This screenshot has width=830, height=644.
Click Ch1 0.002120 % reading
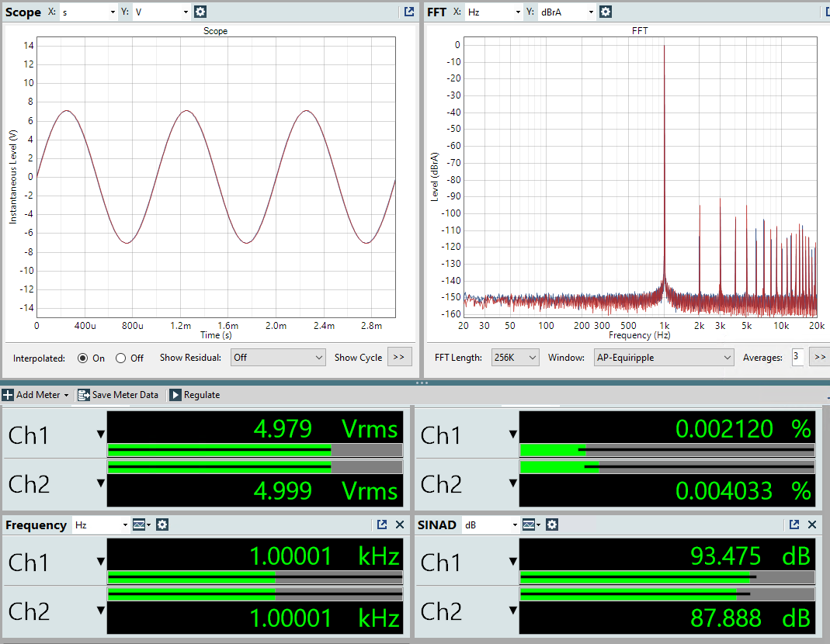(743, 428)
